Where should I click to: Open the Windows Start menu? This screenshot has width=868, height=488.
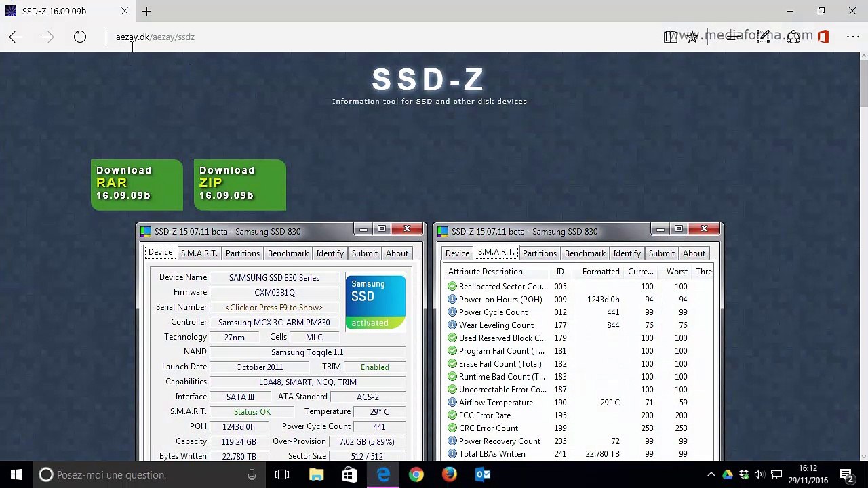[16, 475]
